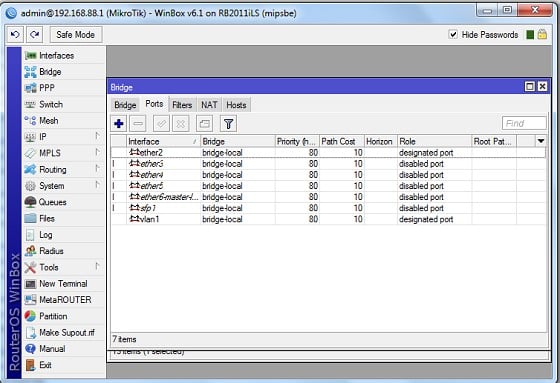Click the Redo arrow icon

(x=34, y=35)
